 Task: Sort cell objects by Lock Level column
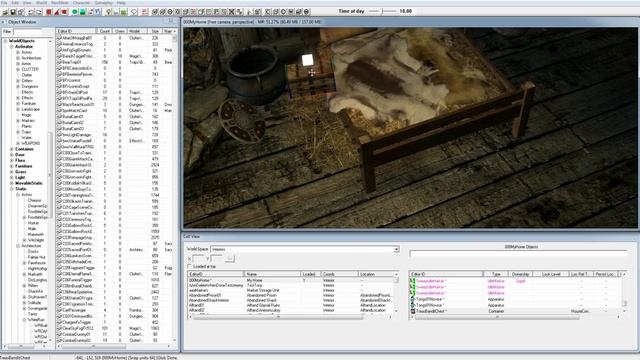[x=551, y=274]
